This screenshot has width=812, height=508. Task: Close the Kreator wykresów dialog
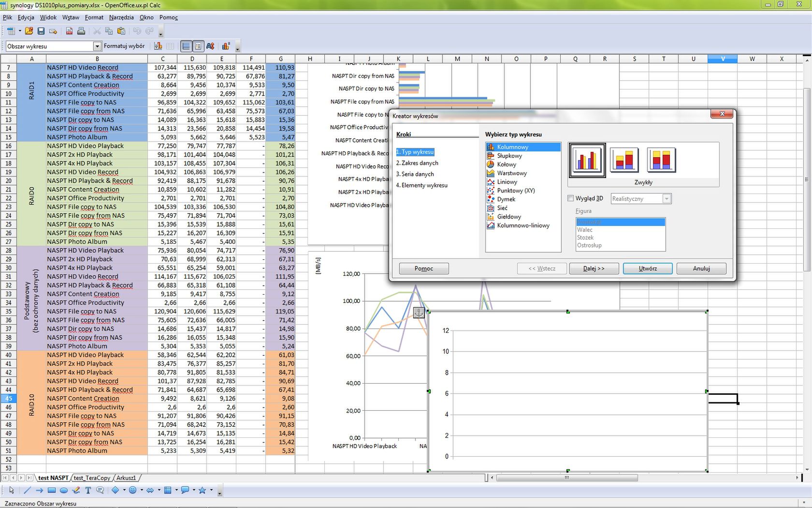722,114
